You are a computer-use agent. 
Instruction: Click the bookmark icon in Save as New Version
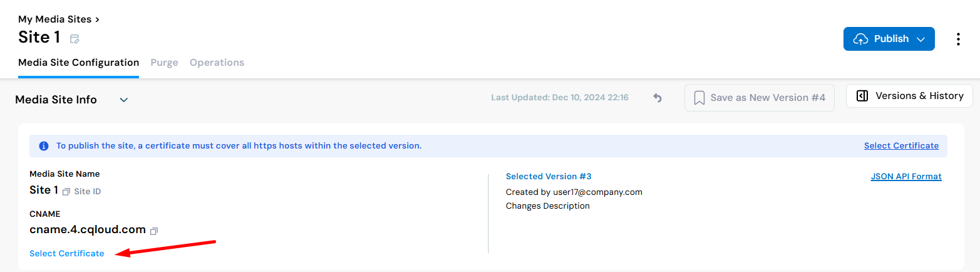(699, 98)
